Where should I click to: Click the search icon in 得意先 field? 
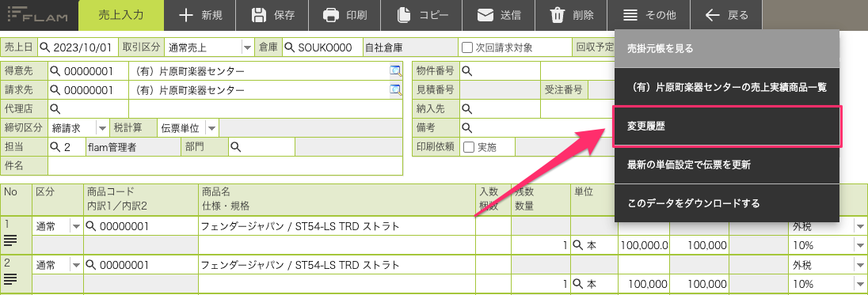pyautogui.click(x=55, y=71)
